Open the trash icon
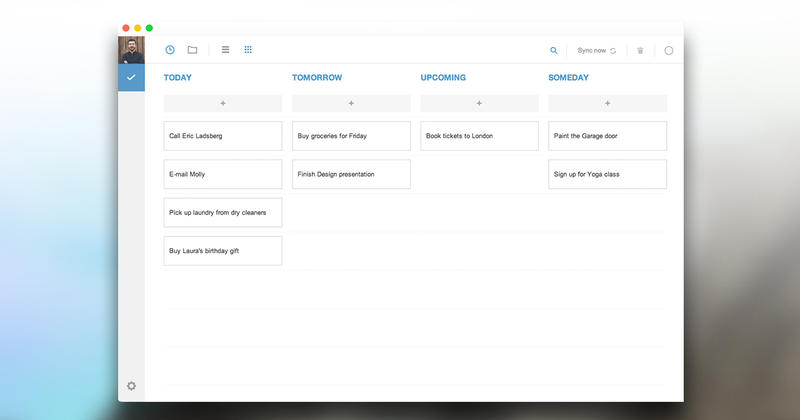 640,51
